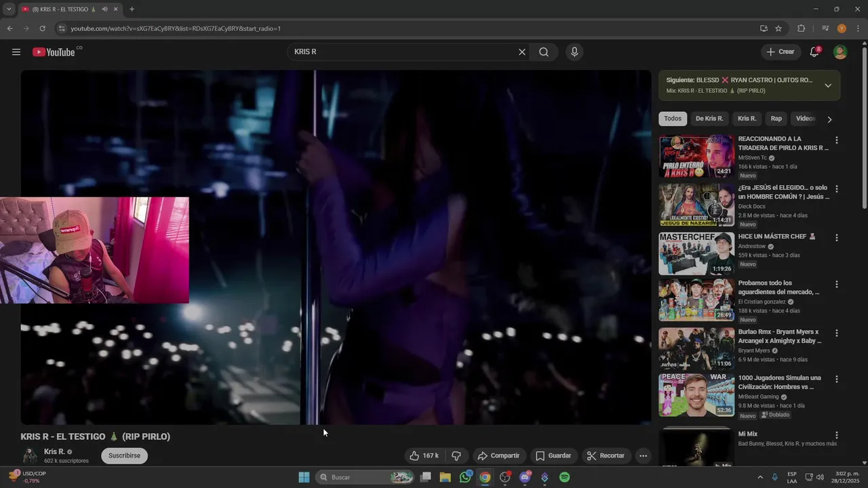The width and height of the screenshot is (868, 488).
Task: Select the Rap filter chip
Action: click(x=776, y=119)
